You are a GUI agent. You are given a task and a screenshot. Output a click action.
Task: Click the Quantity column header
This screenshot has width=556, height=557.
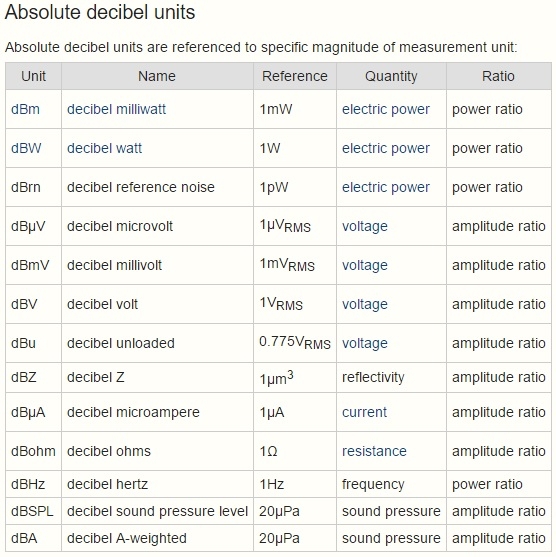pos(391,76)
